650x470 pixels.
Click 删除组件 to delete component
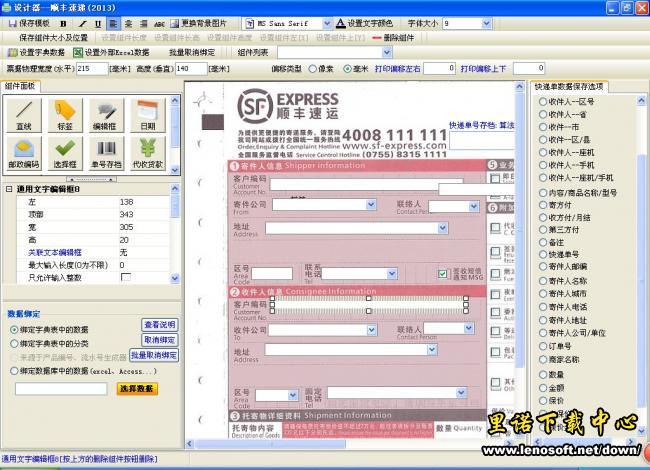pos(393,38)
